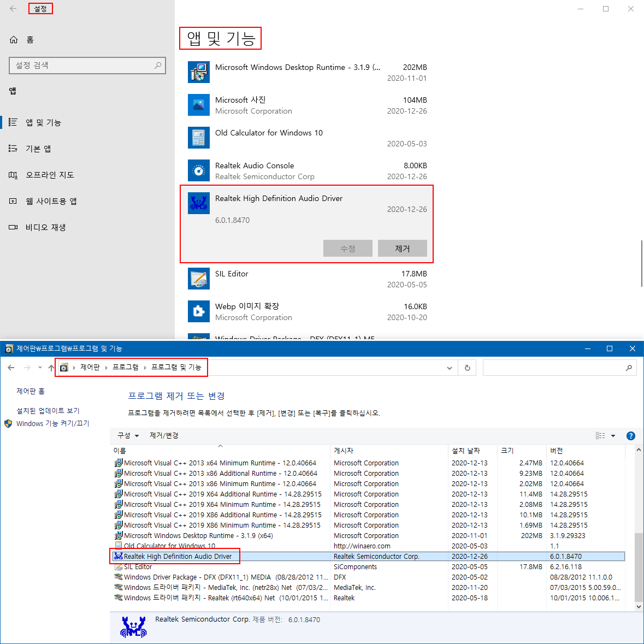
Task: Click the Control Panel address bar location icon
Action: tap(64, 368)
